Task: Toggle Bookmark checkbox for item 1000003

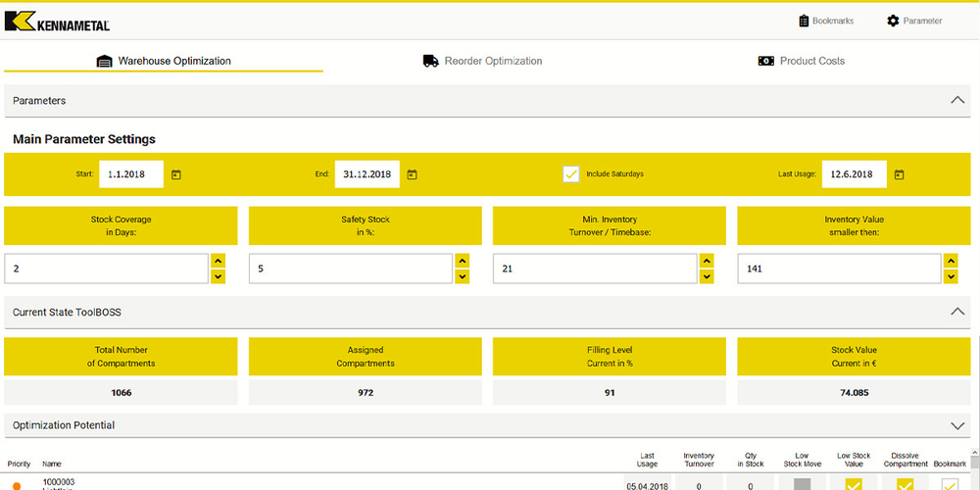Action: point(950,484)
